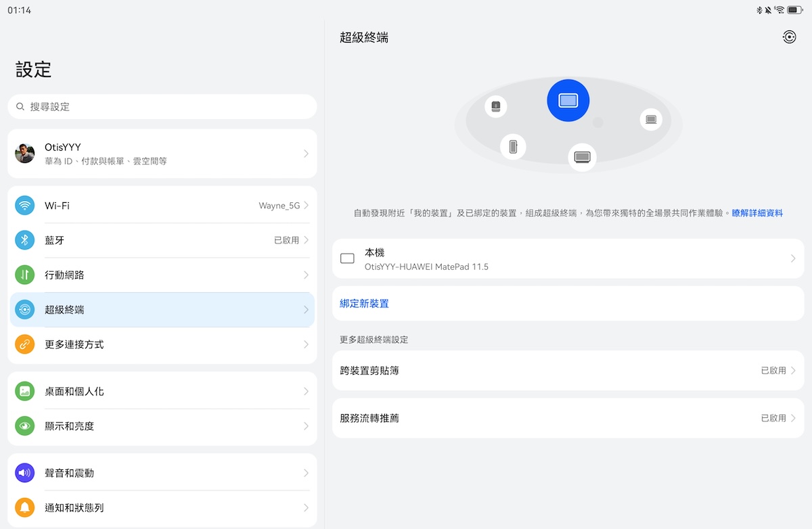Tap the blue tablet device bubble
This screenshot has height=529, width=812.
(568, 101)
